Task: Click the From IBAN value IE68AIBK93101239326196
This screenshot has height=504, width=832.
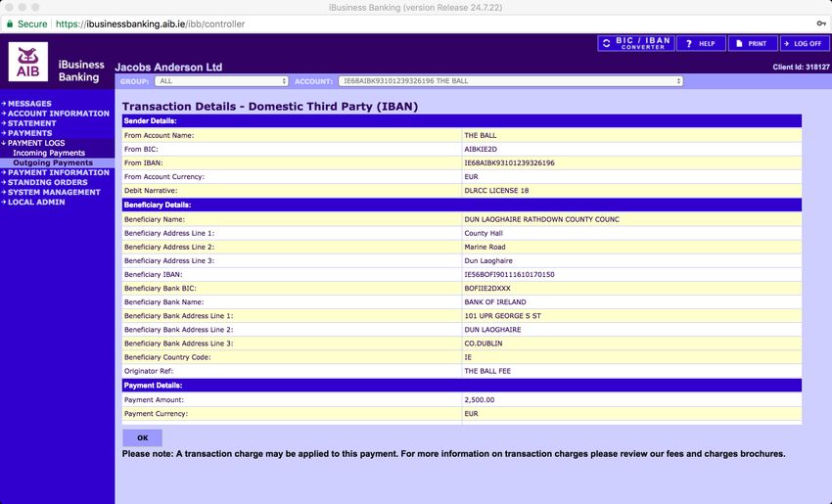Action: coord(509,162)
